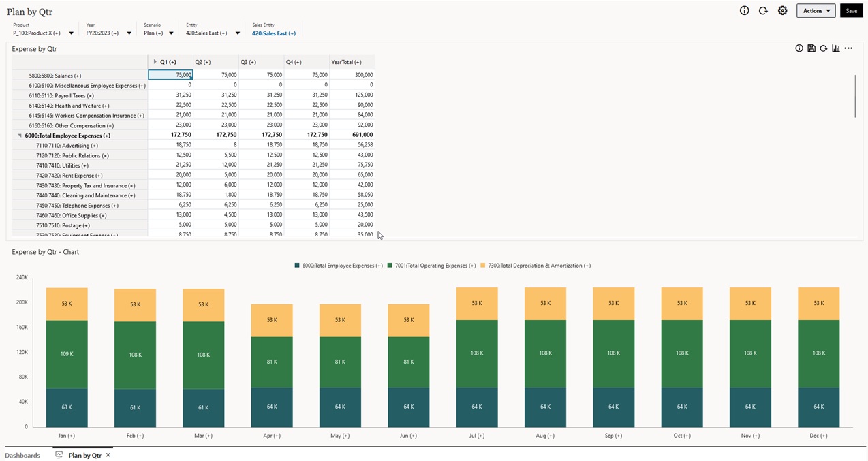Open Year FY20:2023 selector dropdown
The image size is (868, 461).
[x=129, y=33]
